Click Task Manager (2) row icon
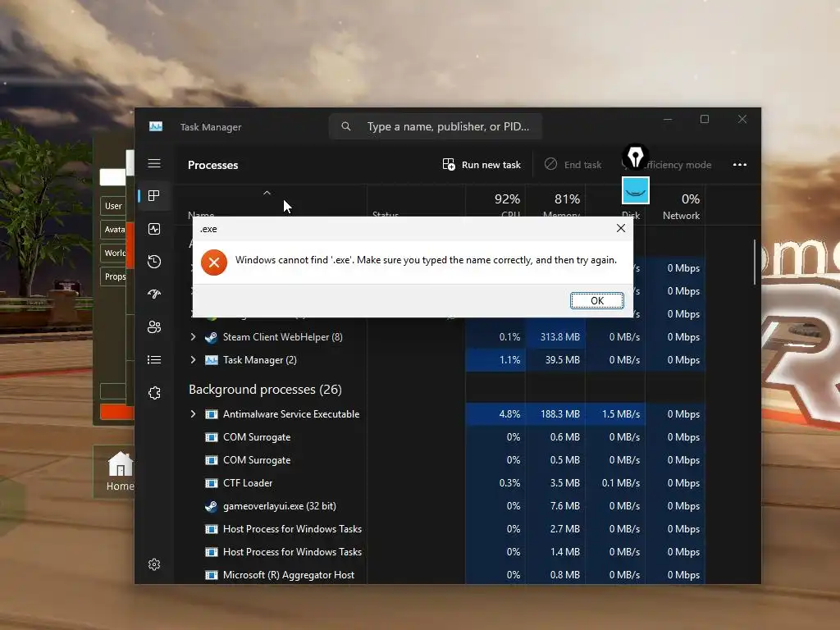Screen dimensions: 840x630 (211, 360)
